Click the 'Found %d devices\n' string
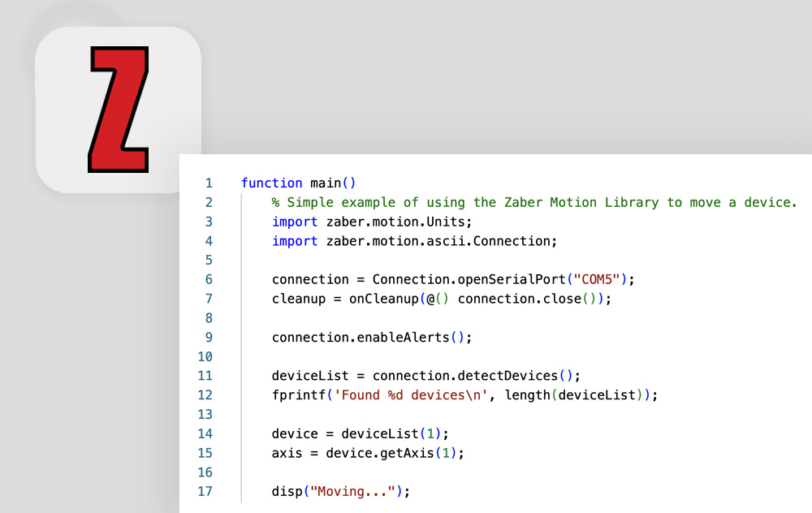This screenshot has height=513, width=812. [411, 395]
